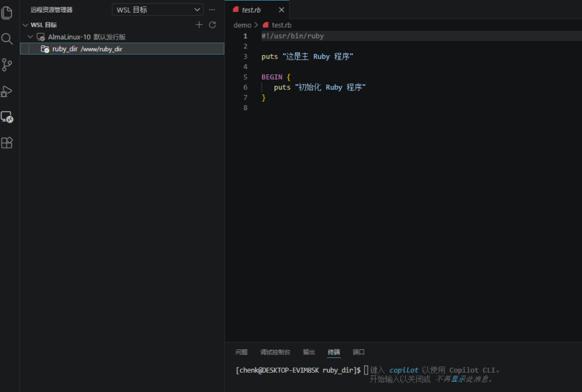Refresh the WSL targets list

[x=213, y=25]
